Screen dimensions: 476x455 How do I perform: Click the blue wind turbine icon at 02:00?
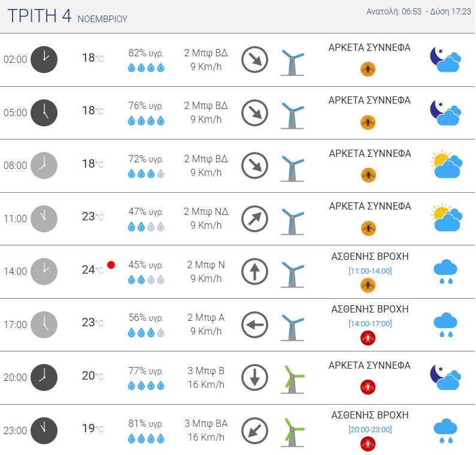(x=292, y=61)
